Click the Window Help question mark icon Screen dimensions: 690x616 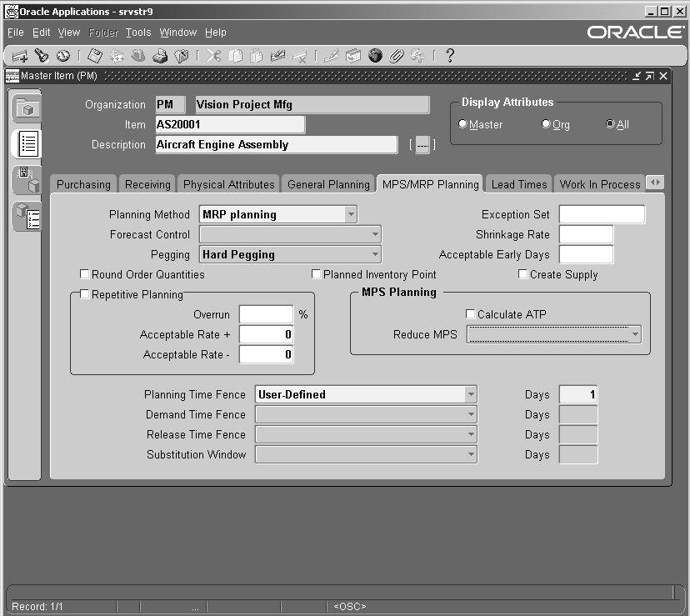(450, 56)
